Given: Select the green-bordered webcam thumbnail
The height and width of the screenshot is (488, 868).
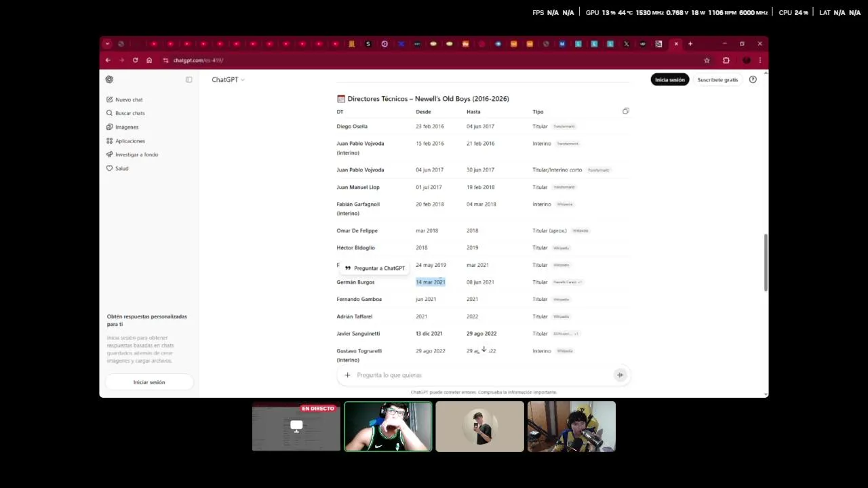Looking at the screenshot, I should pyautogui.click(x=388, y=426).
